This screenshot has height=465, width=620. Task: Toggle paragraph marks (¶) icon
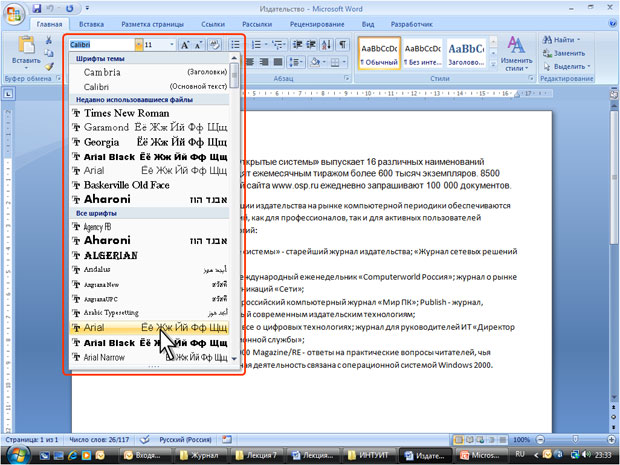point(342,45)
